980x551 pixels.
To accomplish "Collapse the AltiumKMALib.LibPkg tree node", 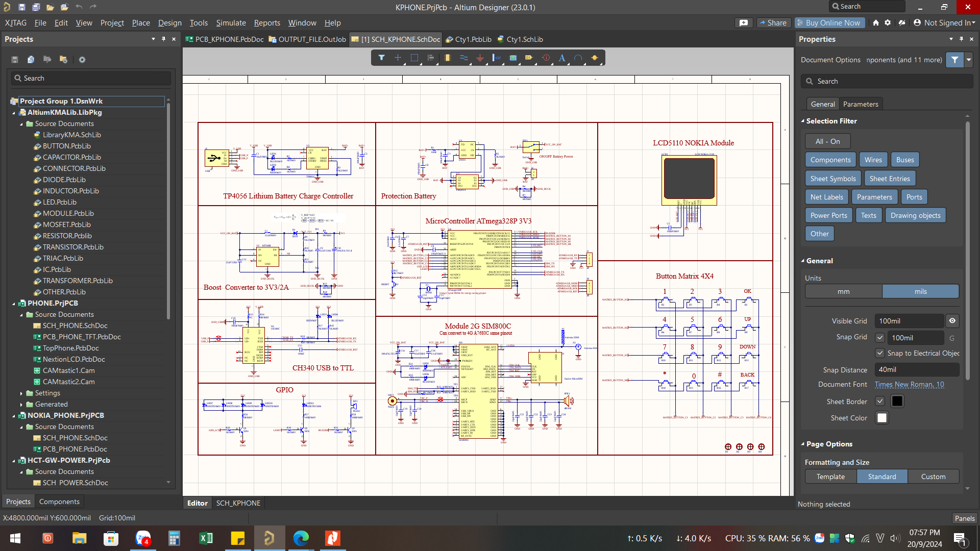I will point(14,112).
